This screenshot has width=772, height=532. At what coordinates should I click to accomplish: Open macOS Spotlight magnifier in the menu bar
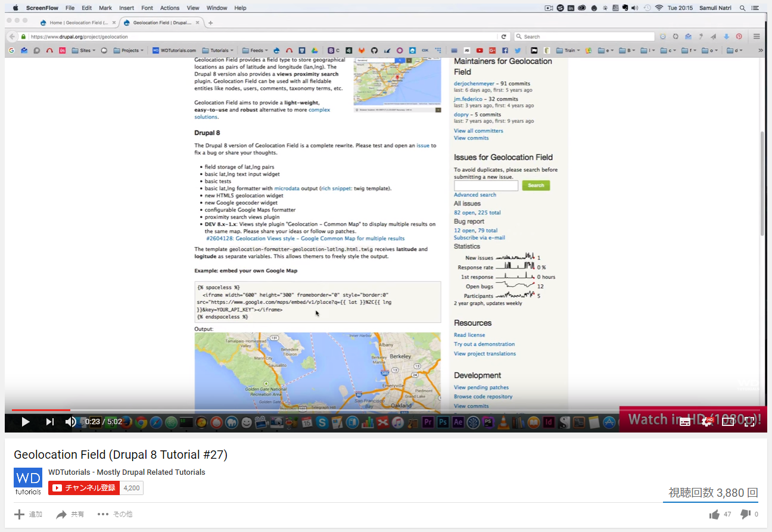tap(742, 8)
